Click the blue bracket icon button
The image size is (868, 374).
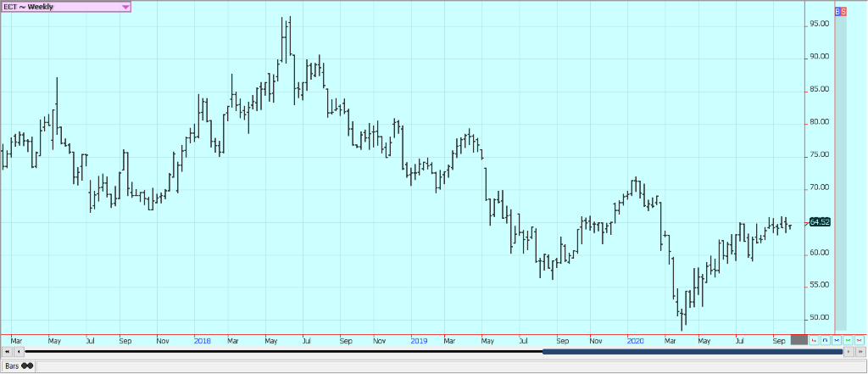click(826, 340)
